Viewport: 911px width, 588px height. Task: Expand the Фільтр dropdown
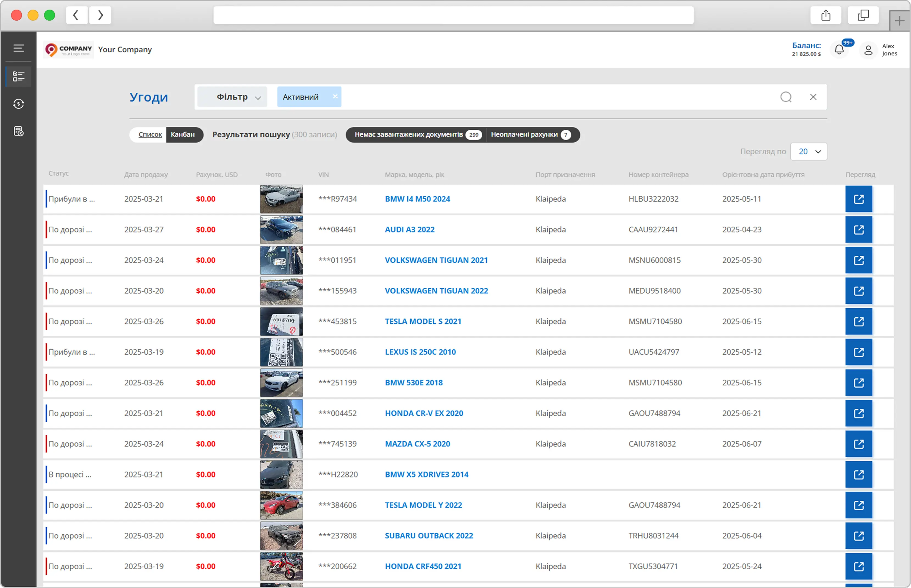[x=232, y=97]
